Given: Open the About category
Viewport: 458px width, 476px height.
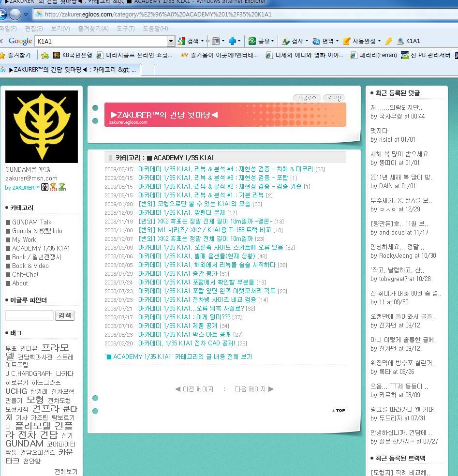Looking at the screenshot, I should tap(20, 283).
